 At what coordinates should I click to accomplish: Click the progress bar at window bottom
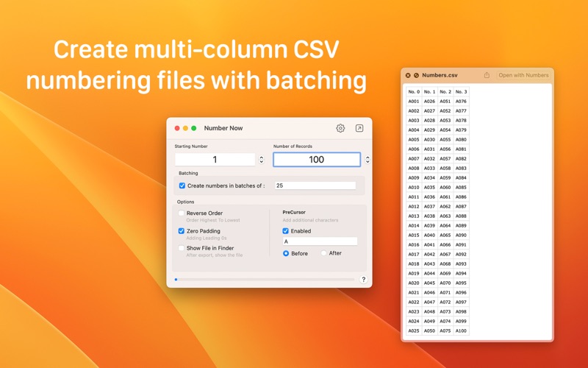click(265, 280)
